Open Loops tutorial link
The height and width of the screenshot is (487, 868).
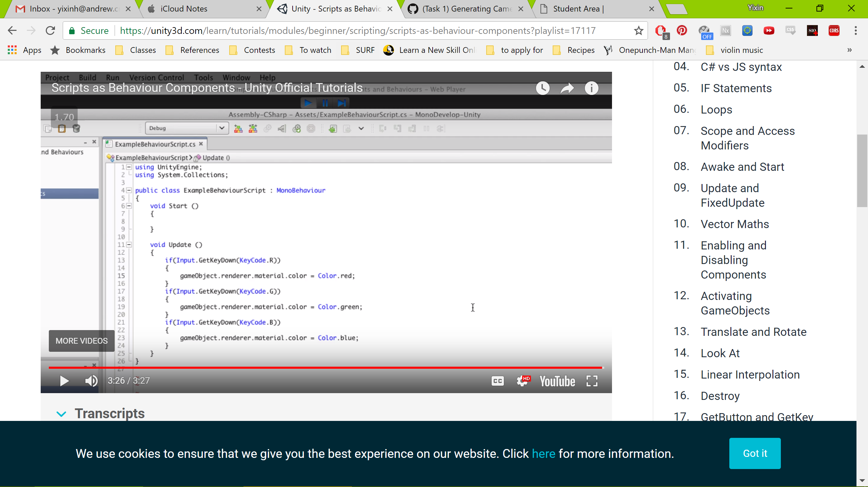click(x=716, y=109)
